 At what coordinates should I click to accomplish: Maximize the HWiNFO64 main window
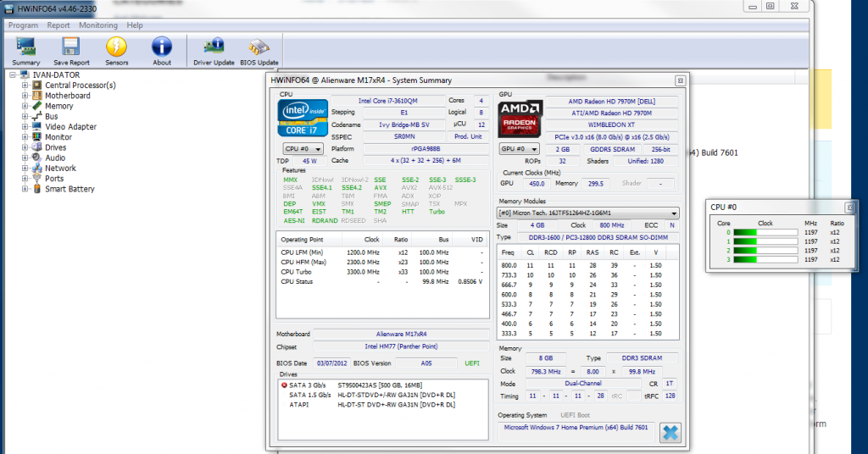coord(770,6)
